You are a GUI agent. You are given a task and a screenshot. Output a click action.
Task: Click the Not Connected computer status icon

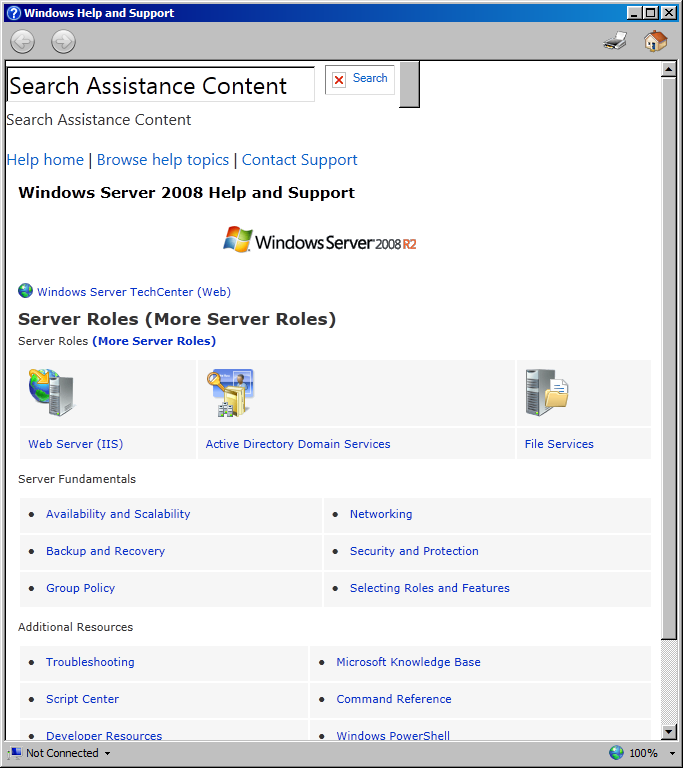(15, 753)
